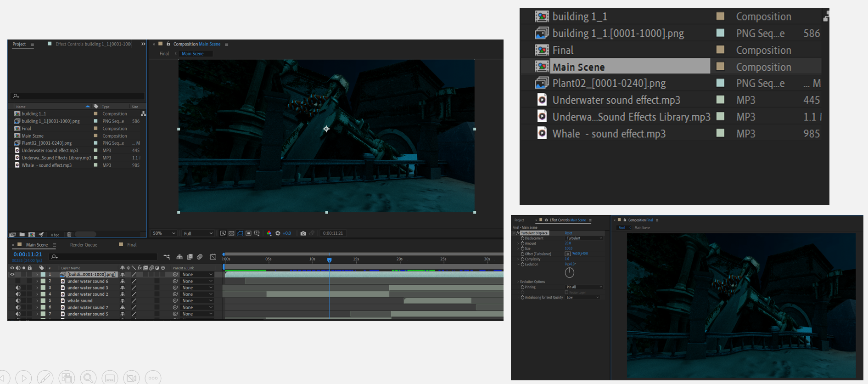Expand layer 2 under water sound 6

click(37, 281)
